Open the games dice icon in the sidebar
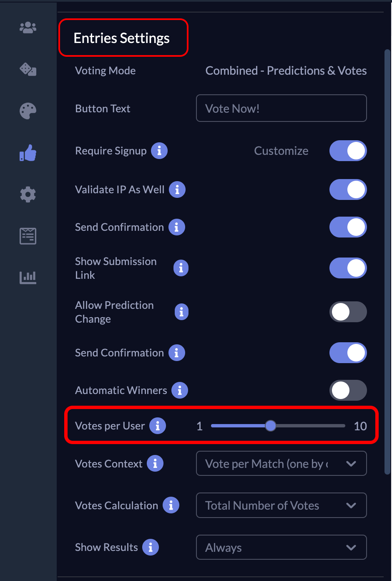The width and height of the screenshot is (392, 581). (x=28, y=69)
